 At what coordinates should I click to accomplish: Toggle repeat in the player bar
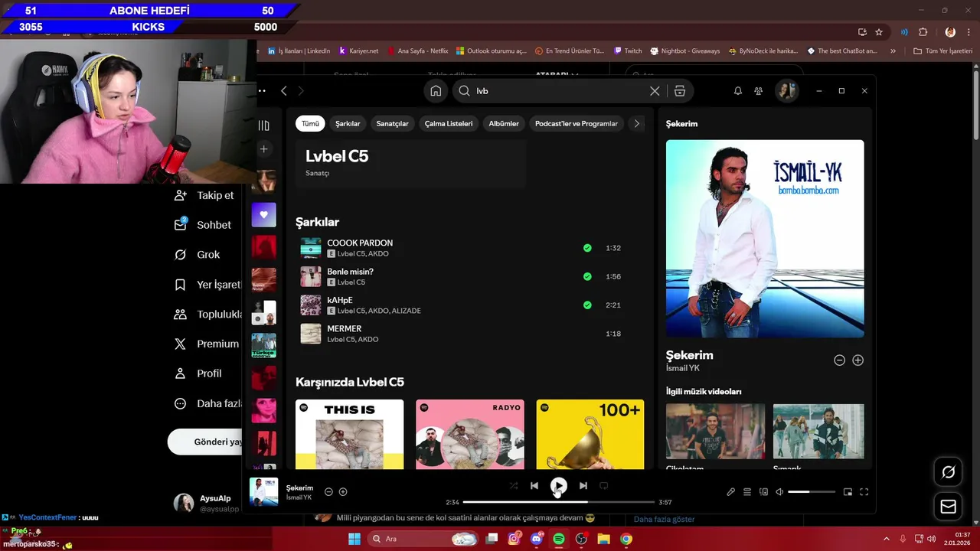point(603,486)
